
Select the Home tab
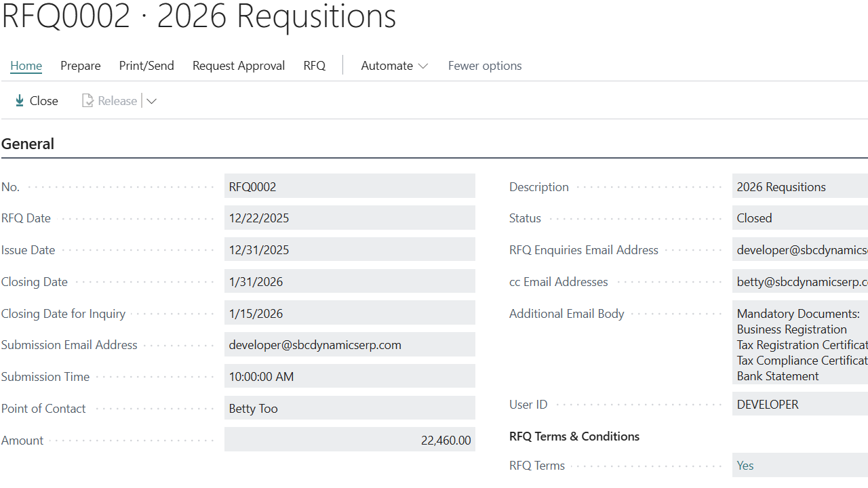coord(26,65)
